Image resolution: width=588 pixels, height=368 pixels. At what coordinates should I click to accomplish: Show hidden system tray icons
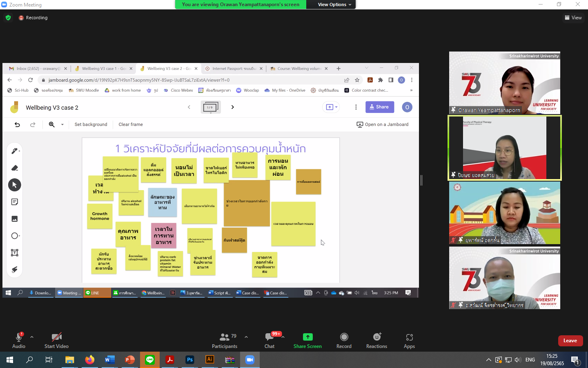pos(488,360)
